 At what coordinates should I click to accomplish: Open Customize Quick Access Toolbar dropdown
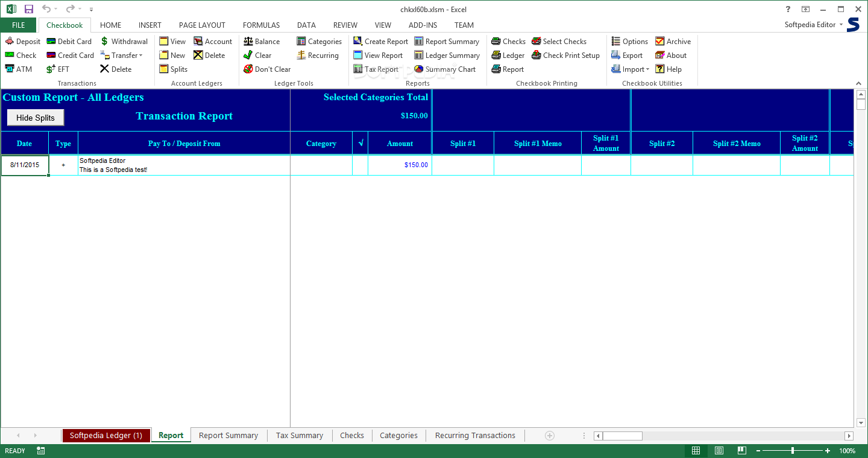(91, 10)
